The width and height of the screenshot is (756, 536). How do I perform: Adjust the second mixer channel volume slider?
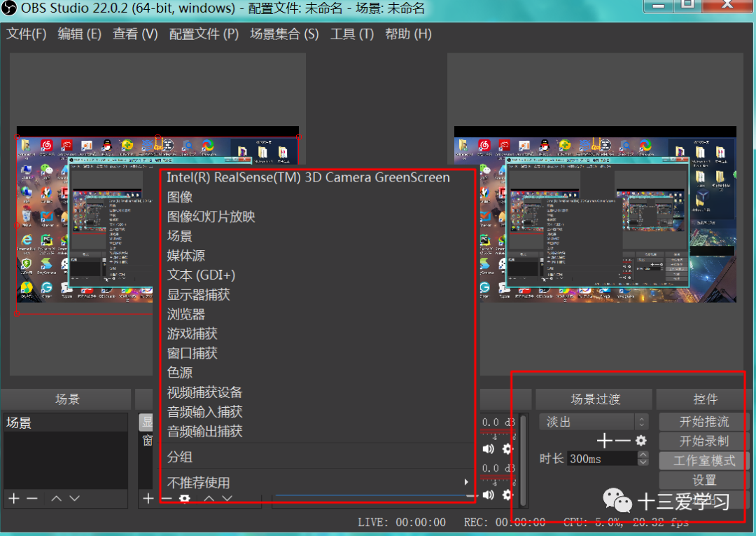pos(376,495)
